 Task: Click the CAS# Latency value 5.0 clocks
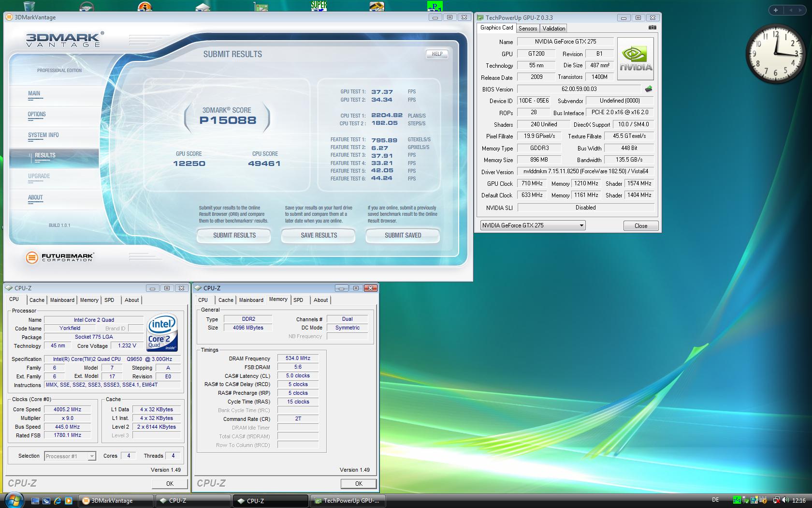(298, 376)
